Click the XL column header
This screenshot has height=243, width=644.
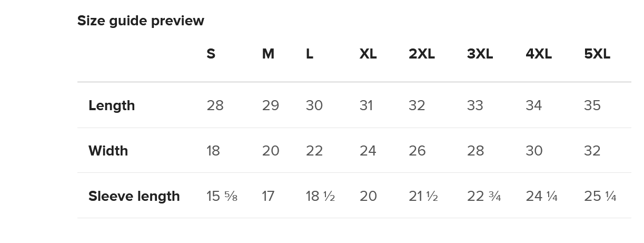(368, 54)
